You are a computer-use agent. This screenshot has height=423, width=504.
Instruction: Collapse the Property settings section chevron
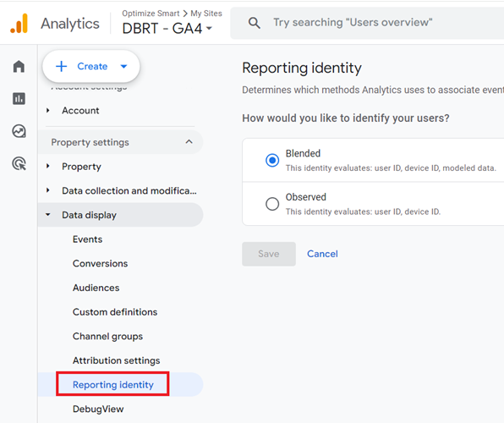click(189, 142)
